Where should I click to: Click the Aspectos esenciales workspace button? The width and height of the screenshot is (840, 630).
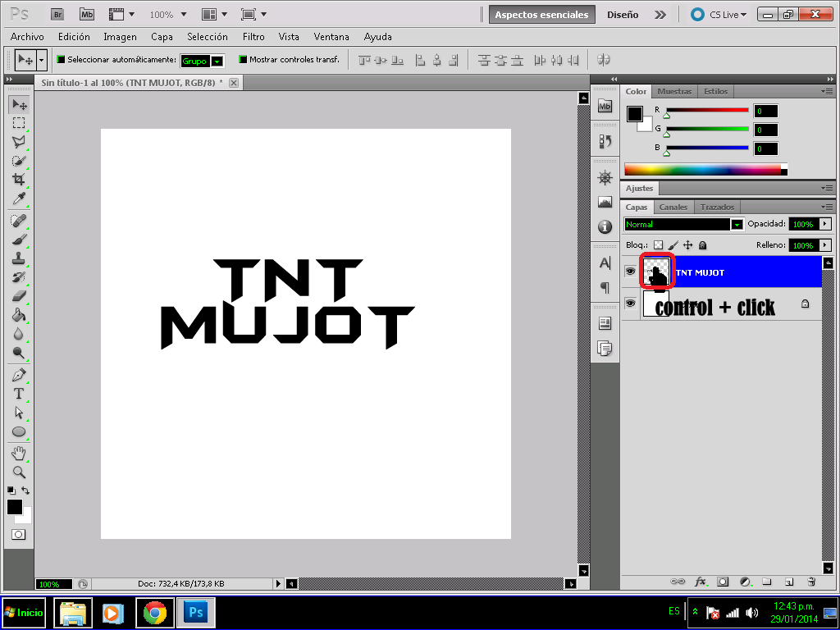pyautogui.click(x=541, y=15)
